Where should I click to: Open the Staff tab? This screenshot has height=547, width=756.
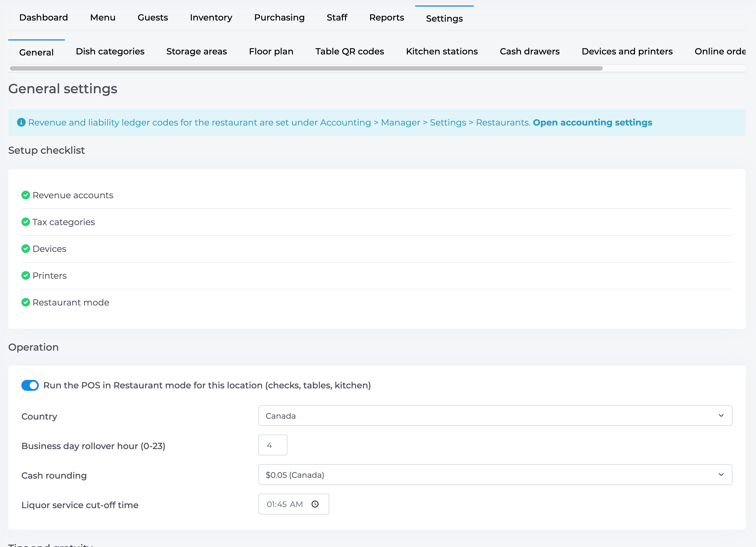point(337,18)
